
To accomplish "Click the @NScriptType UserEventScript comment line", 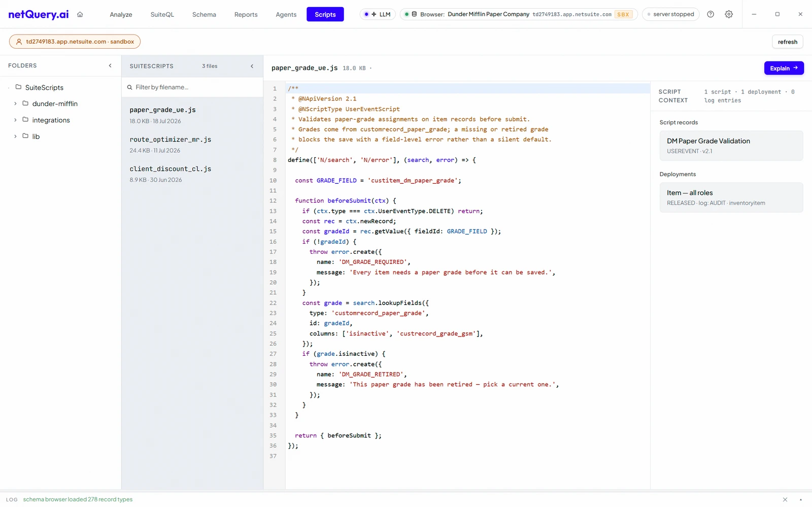I will (346, 109).
